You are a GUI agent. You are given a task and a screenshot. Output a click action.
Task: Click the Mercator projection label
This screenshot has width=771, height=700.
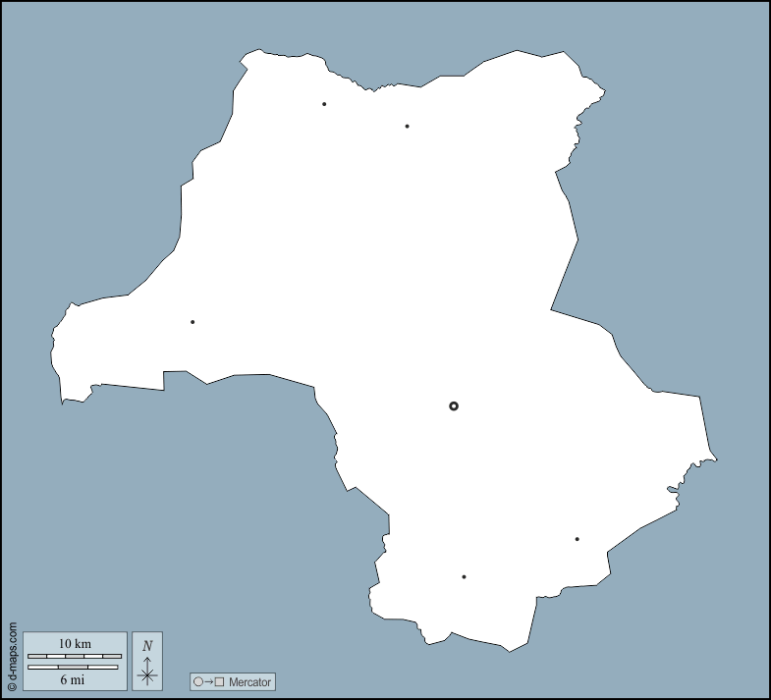click(249, 681)
